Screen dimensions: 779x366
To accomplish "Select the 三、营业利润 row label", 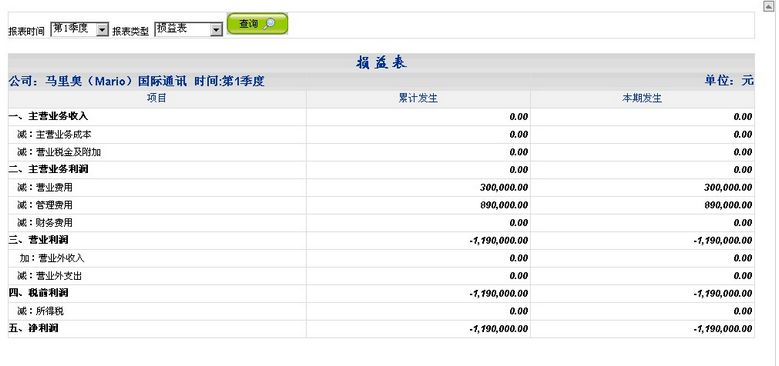I will 38,240.
